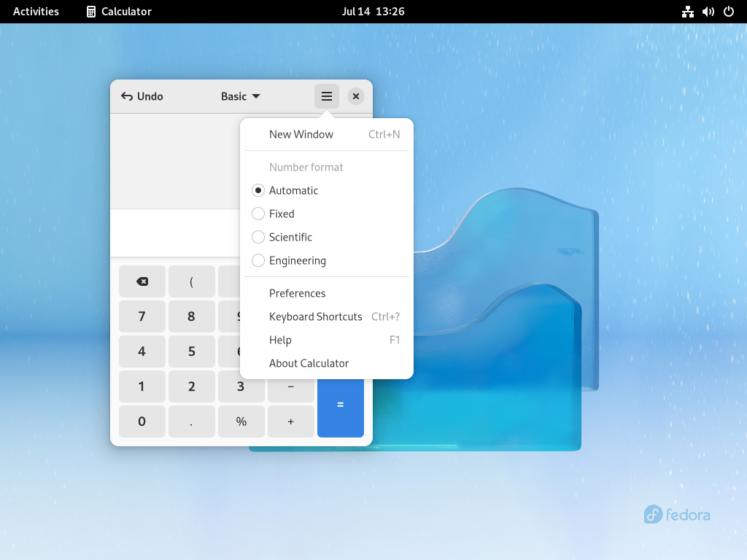Tap the number 5 key

192,351
